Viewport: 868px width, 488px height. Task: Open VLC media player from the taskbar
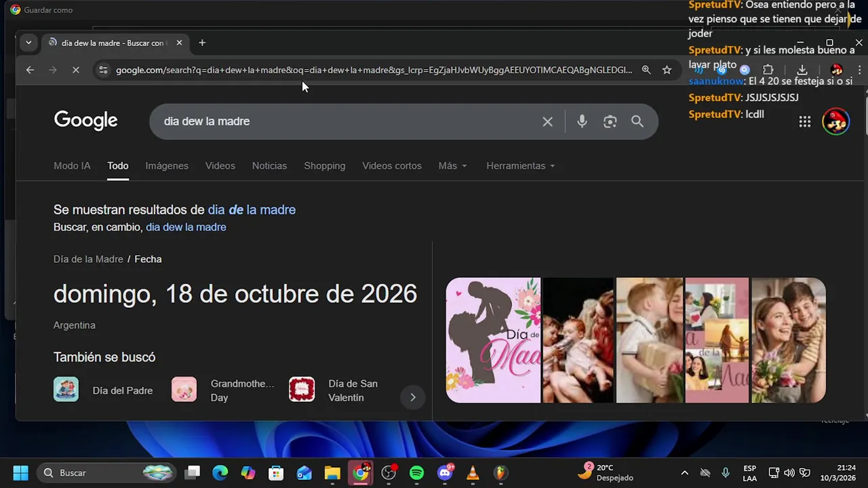click(473, 472)
